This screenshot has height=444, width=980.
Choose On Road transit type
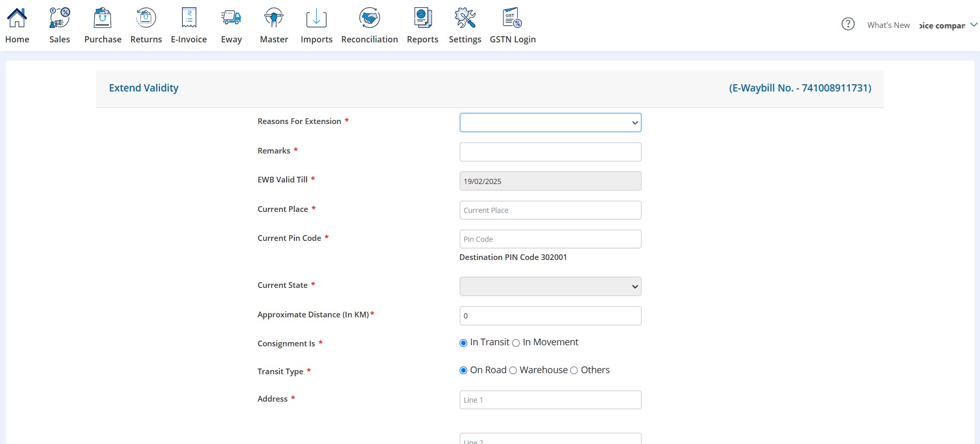[x=463, y=371]
